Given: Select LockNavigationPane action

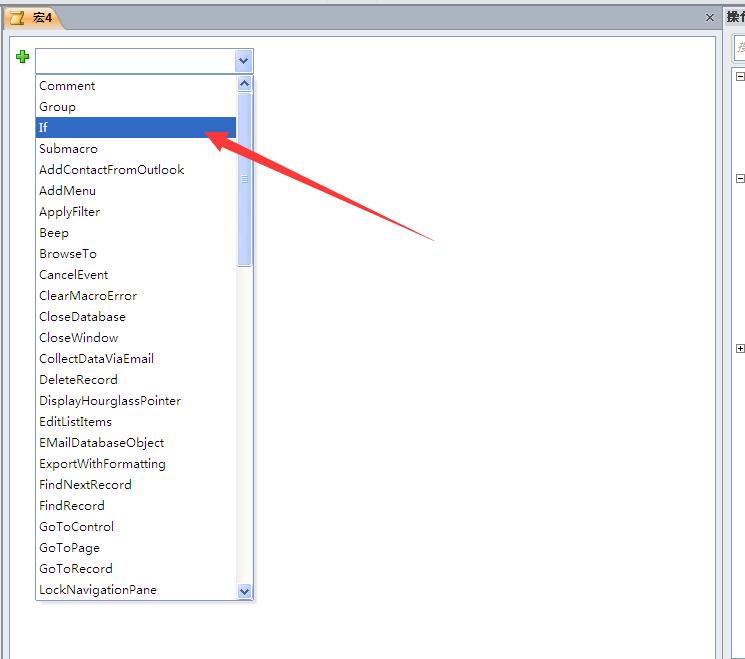Looking at the screenshot, I should pos(135,590).
